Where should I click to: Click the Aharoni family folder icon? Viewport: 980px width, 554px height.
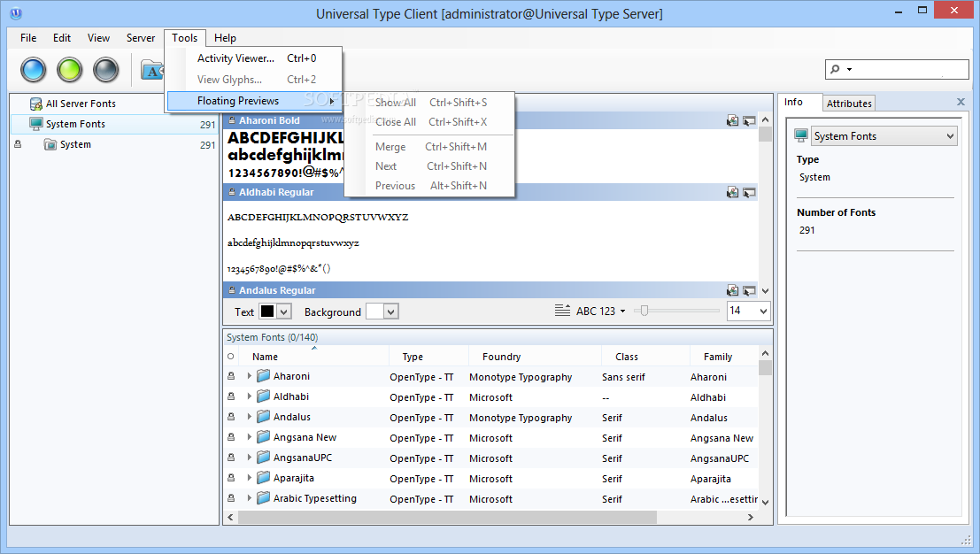(264, 376)
